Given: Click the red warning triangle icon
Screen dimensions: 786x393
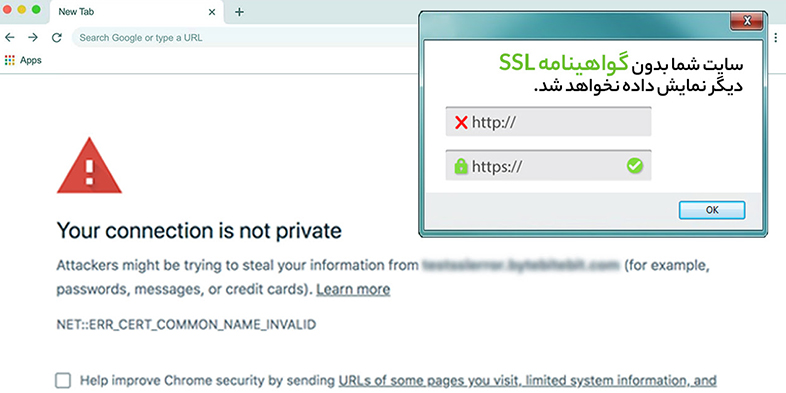Looking at the screenshot, I should [x=89, y=165].
